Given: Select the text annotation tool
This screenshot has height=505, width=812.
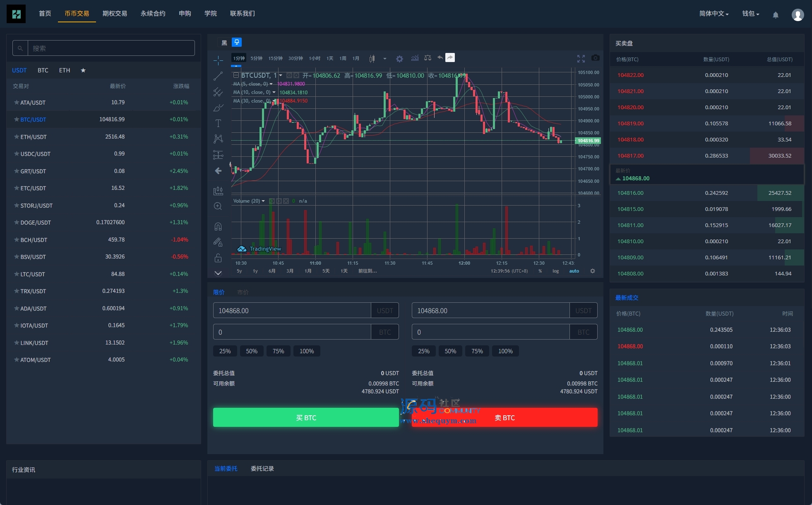Looking at the screenshot, I should click(218, 123).
